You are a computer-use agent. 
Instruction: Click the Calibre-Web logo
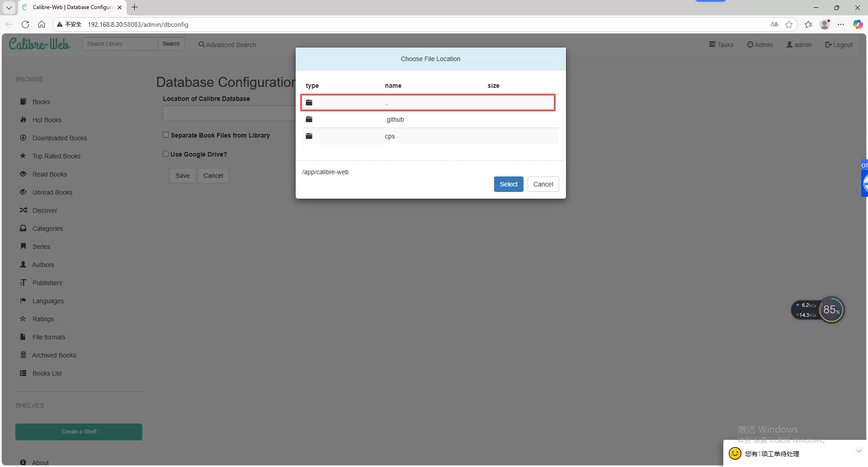39,44
